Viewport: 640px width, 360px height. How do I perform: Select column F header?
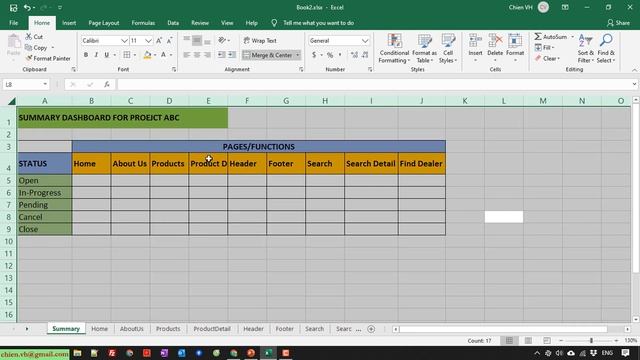247,101
